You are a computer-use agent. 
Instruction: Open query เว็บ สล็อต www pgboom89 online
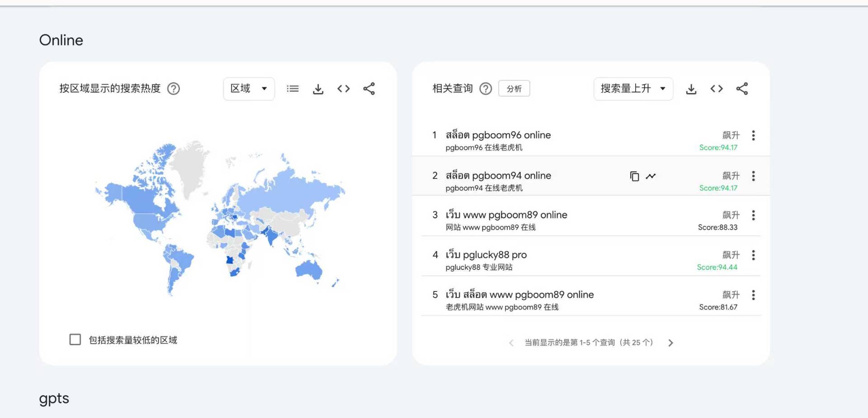[x=520, y=295]
